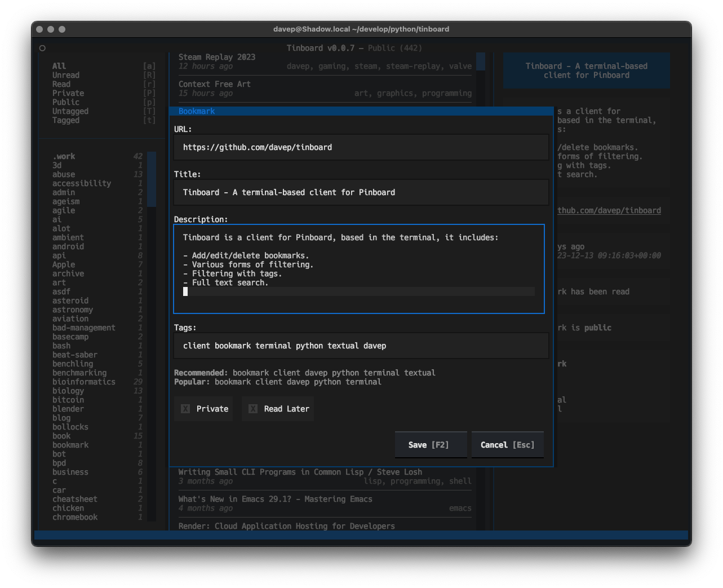Focus the Description text area
This screenshot has height=588, width=723.
pyautogui.click(x=359, y=269)
